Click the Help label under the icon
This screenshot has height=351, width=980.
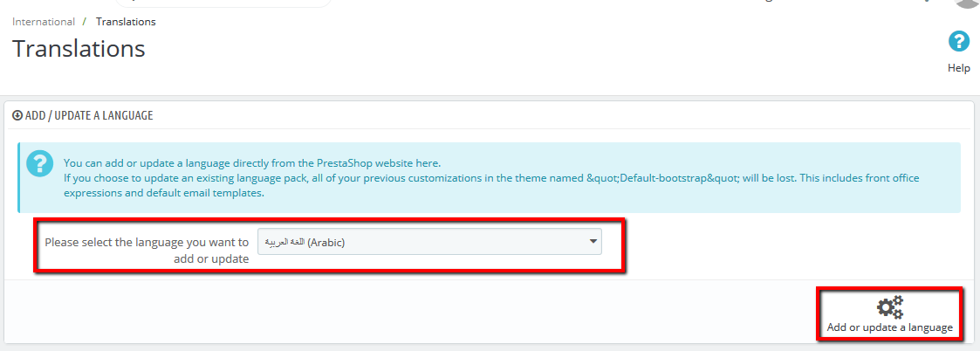[958, 68]
